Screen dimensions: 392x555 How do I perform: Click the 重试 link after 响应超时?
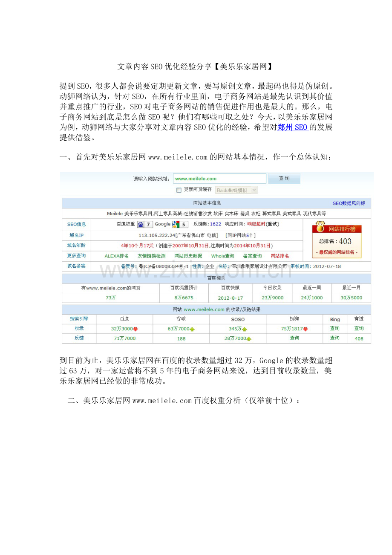pyautogui.click(x=273, y=224)
